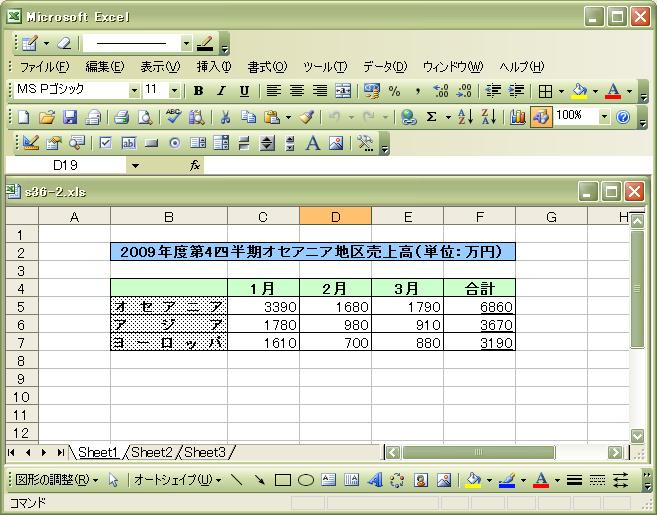The width and height of the screenshot is (657, 515).
Task: Click the Draw Border pencil icon
Action: pos(30,43)
